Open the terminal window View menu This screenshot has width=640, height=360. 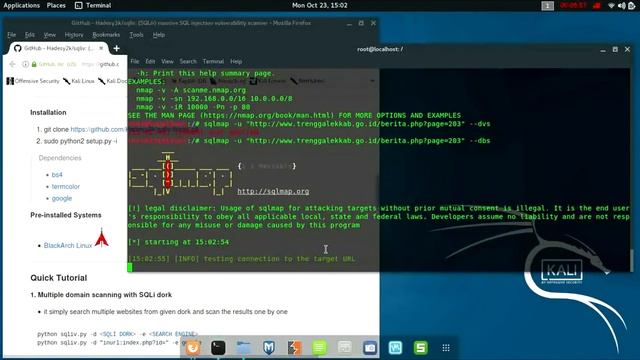click(167, 61)
